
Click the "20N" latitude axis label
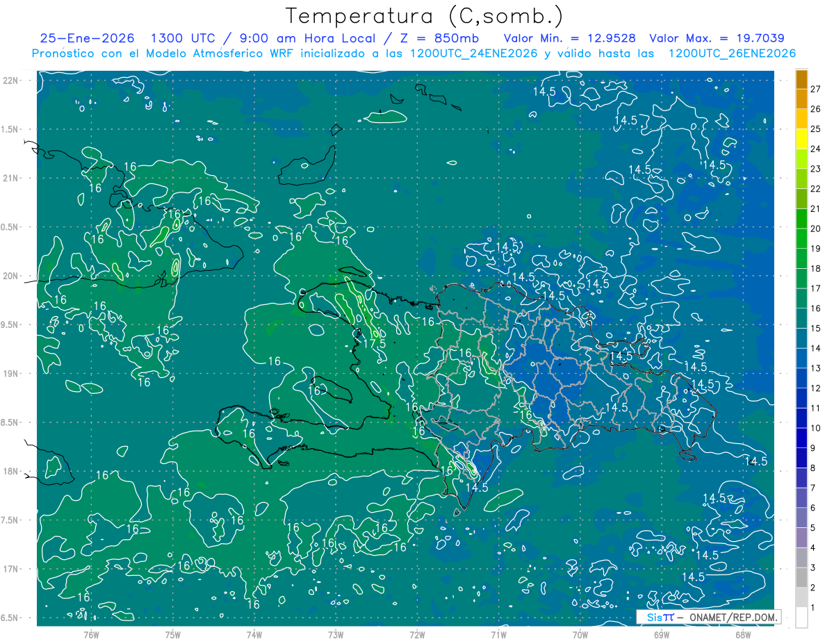tap(10, 276)
